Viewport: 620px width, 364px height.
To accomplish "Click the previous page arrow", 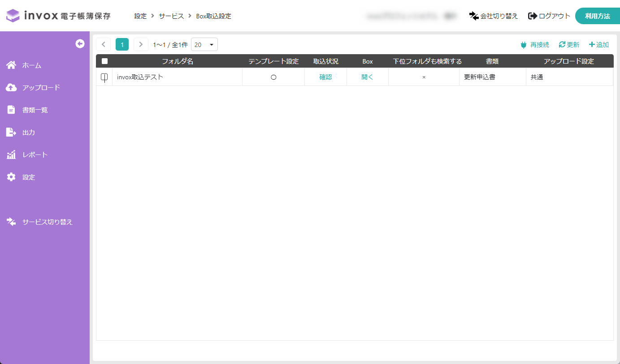I will (103, 44).
